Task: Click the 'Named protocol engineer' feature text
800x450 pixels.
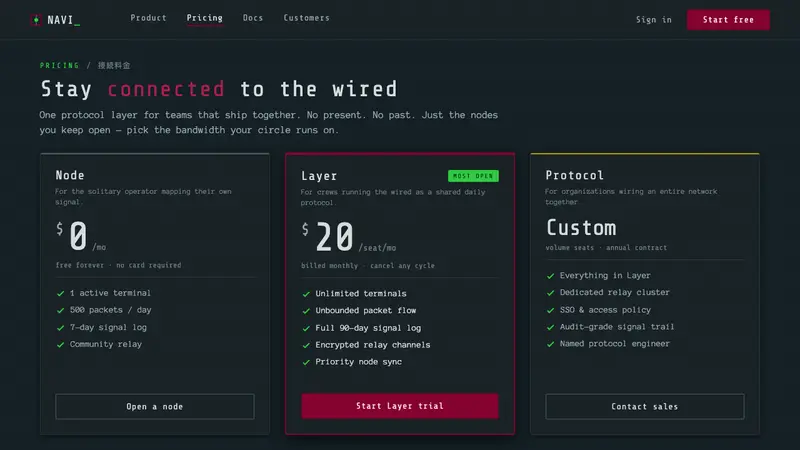Action: point(615,343)
